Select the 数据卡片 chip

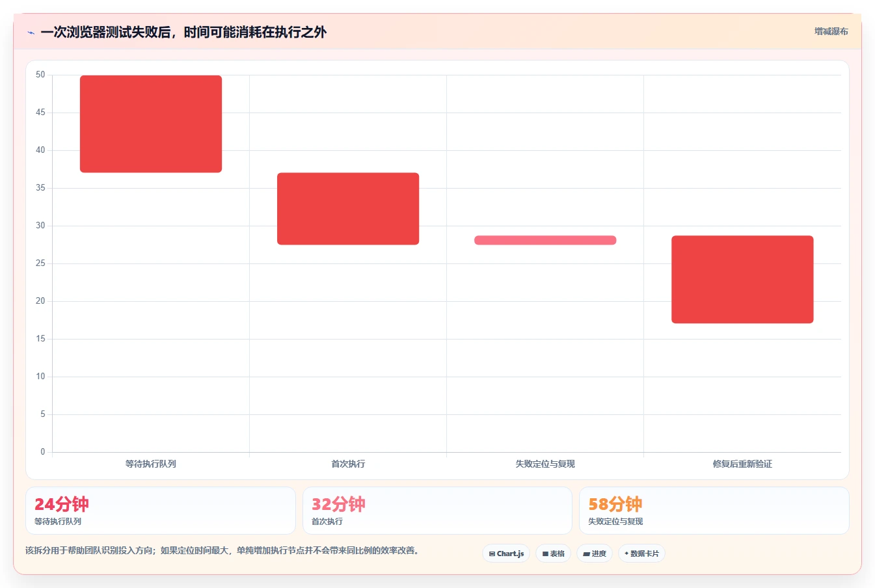(641, 554)
